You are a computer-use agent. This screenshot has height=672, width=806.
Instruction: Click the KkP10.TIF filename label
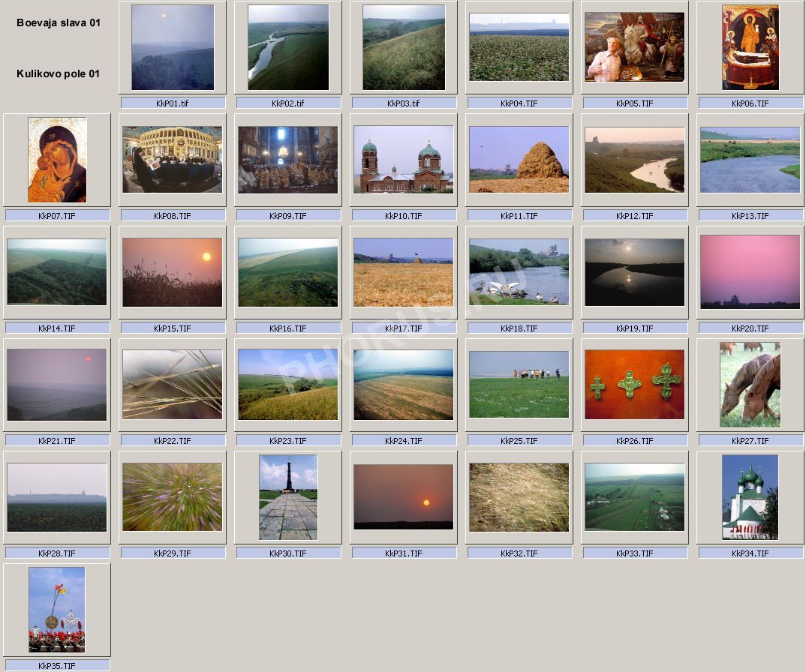pos(404,216)
